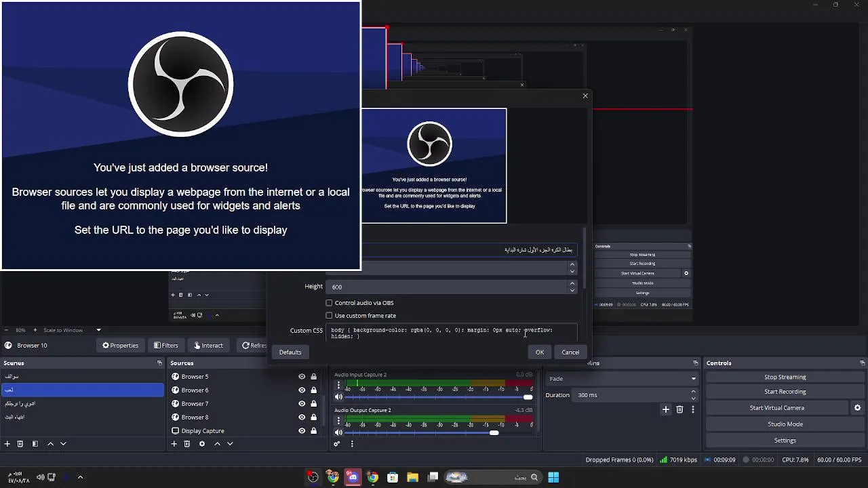Open Properties for Browser 10 source
This screenshot has width=868, height=488.
click(x=120, y=346)
